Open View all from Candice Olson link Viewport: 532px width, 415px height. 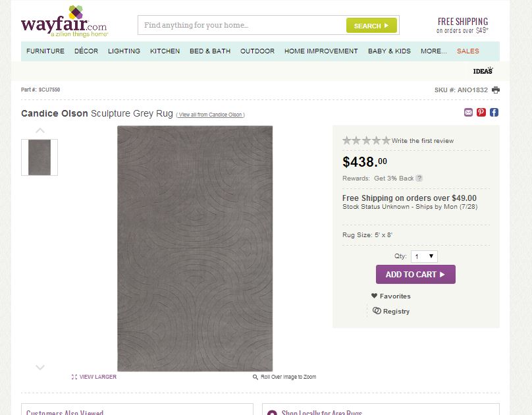click(210, 115)
